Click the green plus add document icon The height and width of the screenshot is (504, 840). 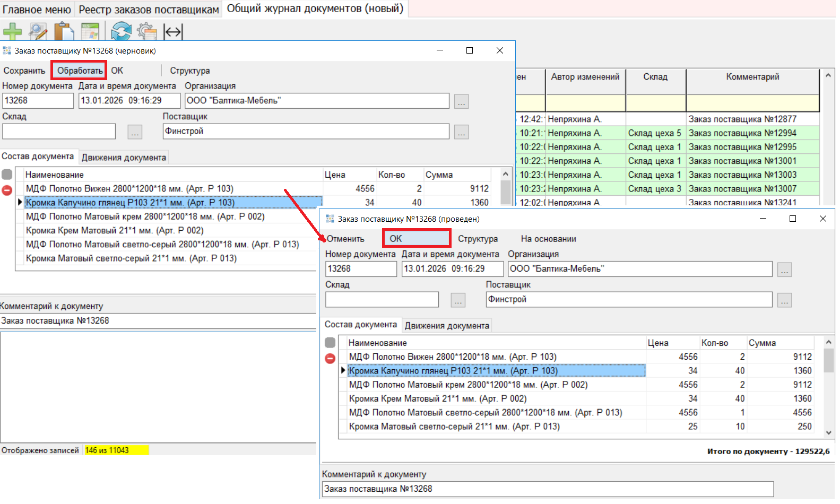point(12,32)
